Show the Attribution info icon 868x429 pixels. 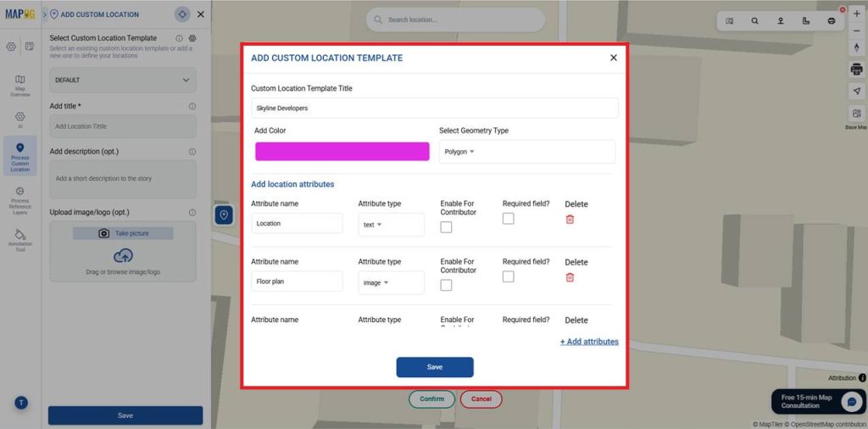coord(862,378)
